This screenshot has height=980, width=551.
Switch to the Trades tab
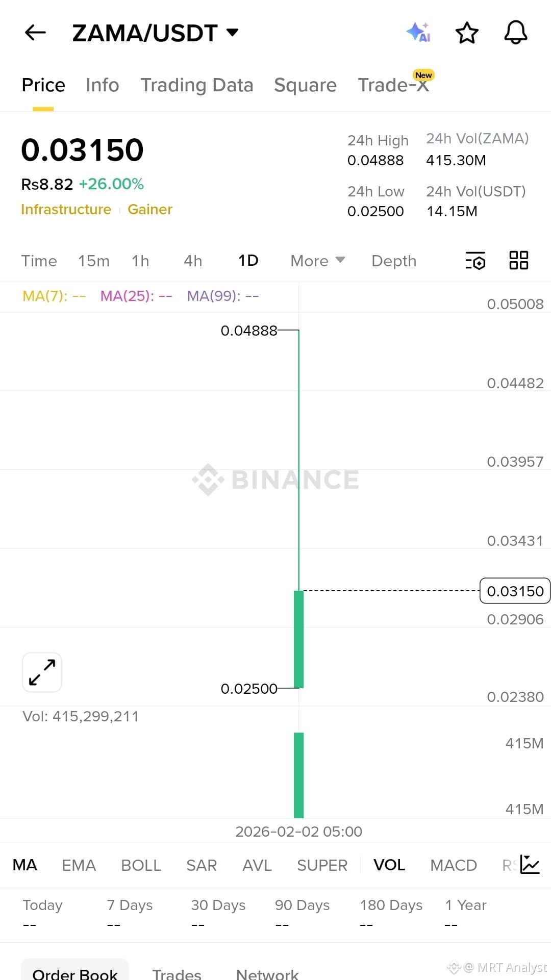click(x=177, y=973)
